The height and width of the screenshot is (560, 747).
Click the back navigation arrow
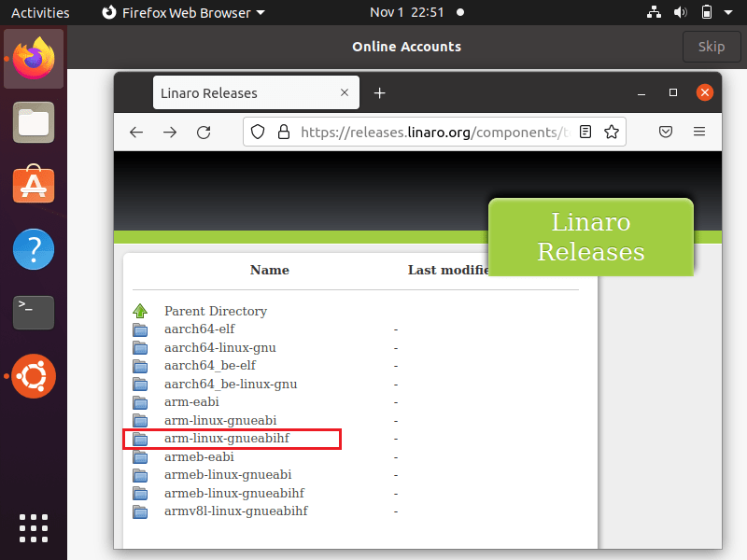coord(136,132)
